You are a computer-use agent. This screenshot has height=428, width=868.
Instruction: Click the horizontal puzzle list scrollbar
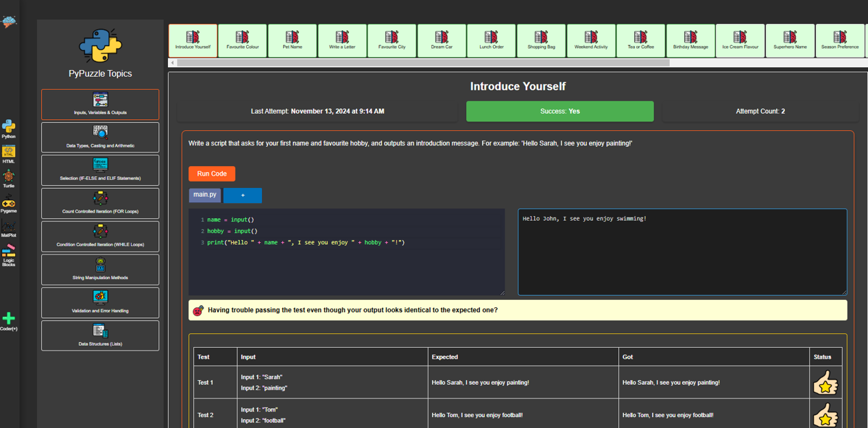pyautogui.click(x=422, y=62)
